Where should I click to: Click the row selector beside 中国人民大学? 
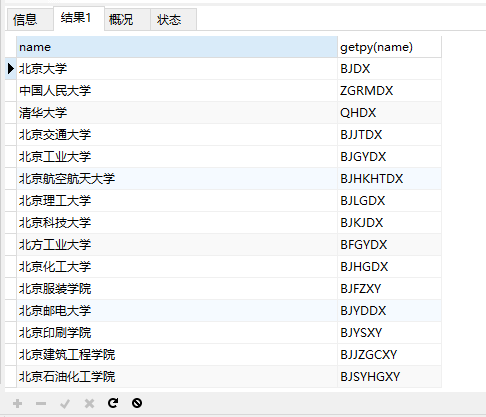pos(11,91)
